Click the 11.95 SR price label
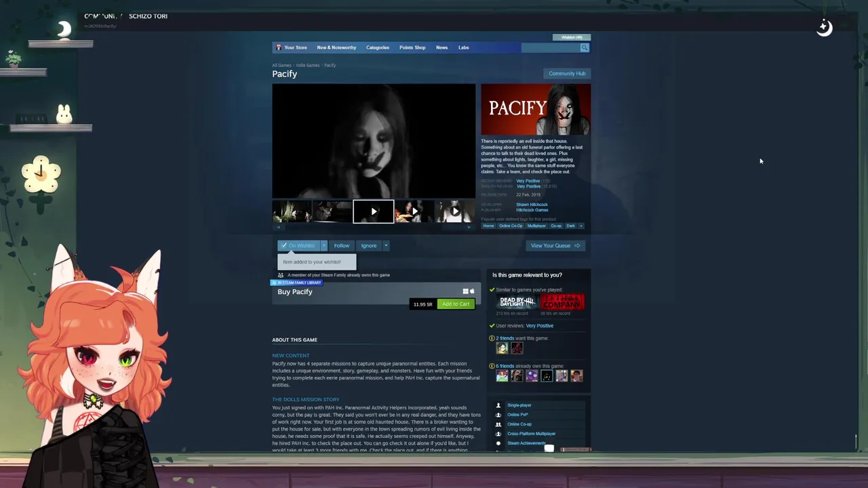This screenshot has width=868, height=488. pos(422,304)
